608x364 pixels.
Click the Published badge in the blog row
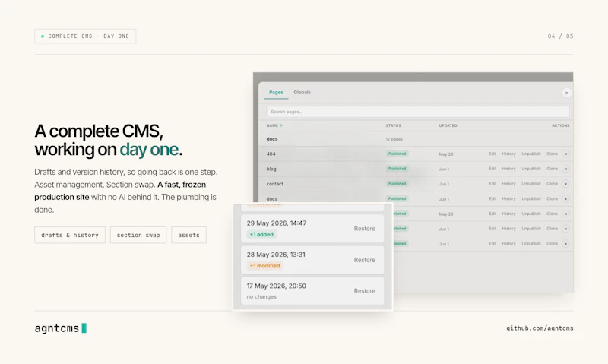(x=397, y=169)
